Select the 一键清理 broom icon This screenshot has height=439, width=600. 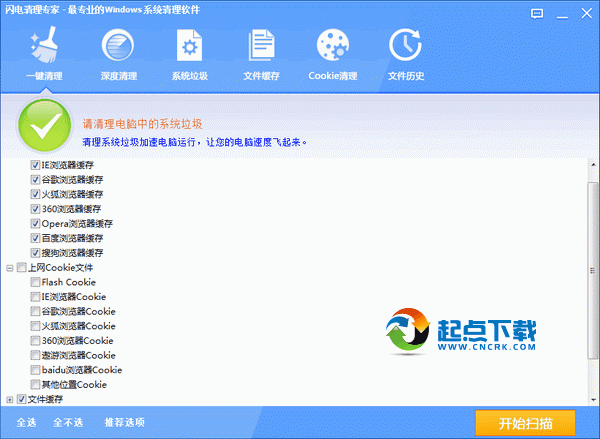pos(44,45)
